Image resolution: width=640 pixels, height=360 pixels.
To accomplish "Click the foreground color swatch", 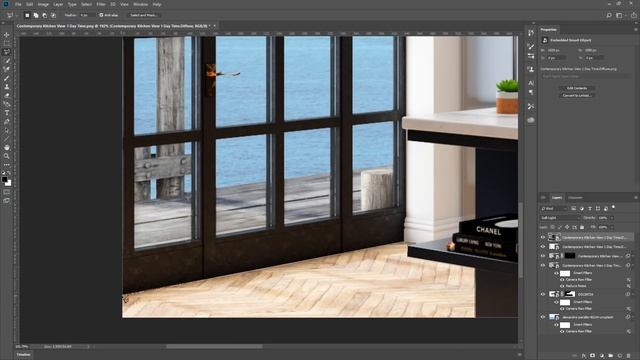I will click(x=4, y=179).
